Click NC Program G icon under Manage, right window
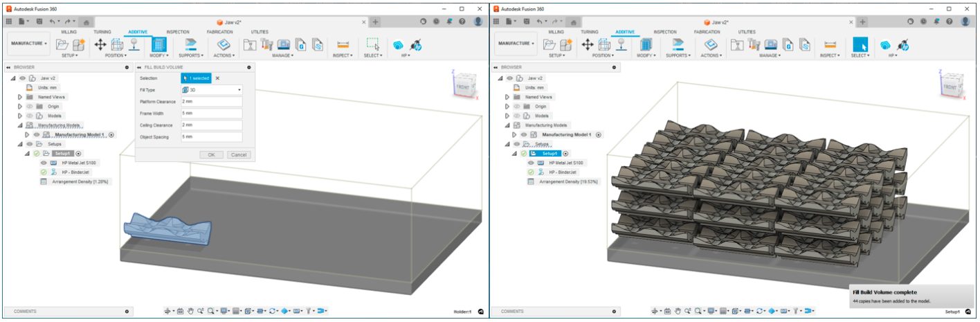The image size is (980, 322). click(x=789, y=44)
